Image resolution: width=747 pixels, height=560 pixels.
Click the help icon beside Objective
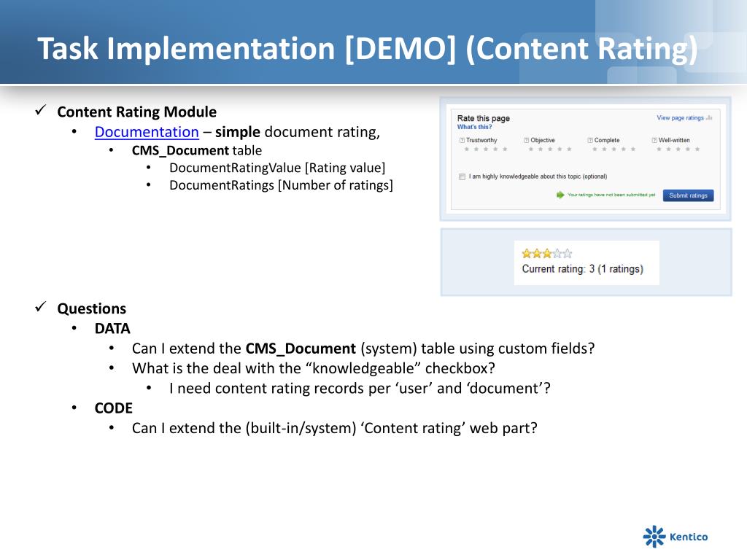(x=526, y=140)
